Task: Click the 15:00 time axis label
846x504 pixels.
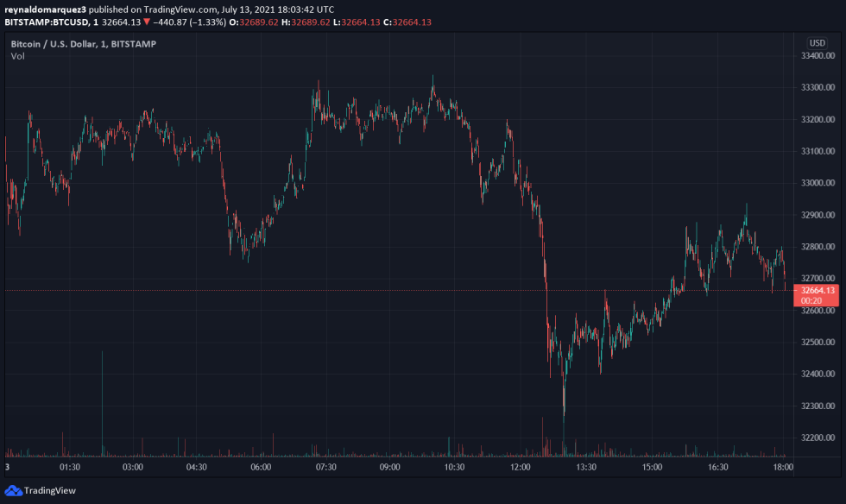Action: [652, 467]
